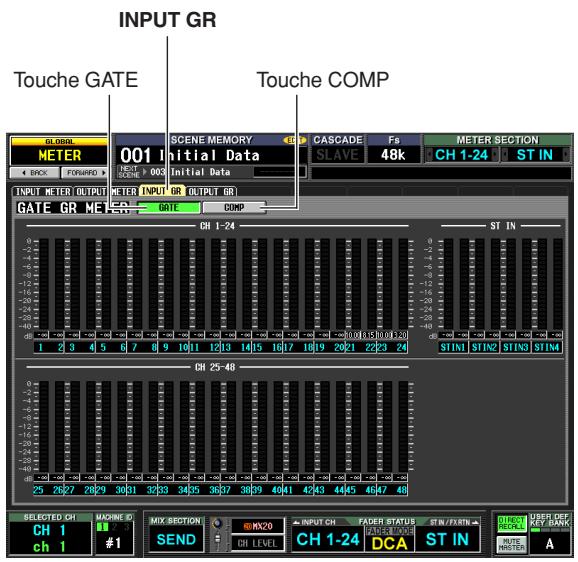578x562 pixels.
Task: Select Machine ID number 2
Action: point(115,527)
